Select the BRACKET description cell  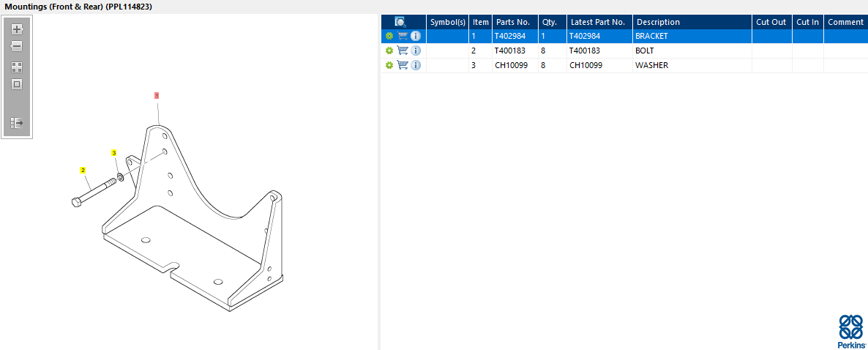[692, 36]
